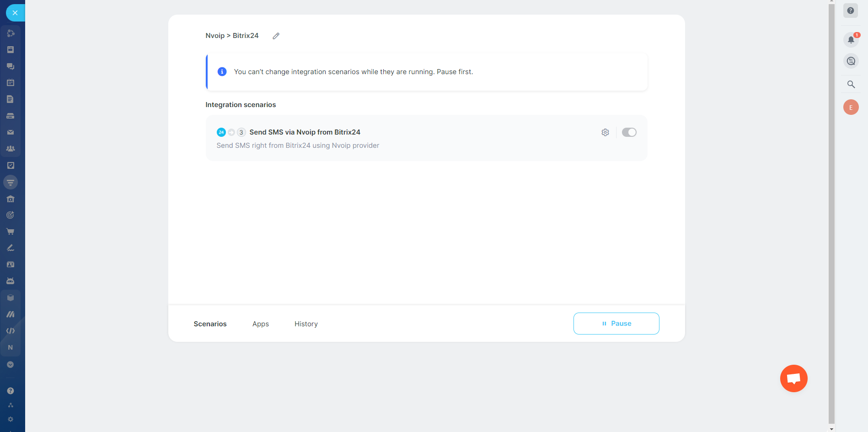868x432 pixels.
Task: Click the pencil to rename Nvoip > Bitrix24
Action: click(276, 36)
